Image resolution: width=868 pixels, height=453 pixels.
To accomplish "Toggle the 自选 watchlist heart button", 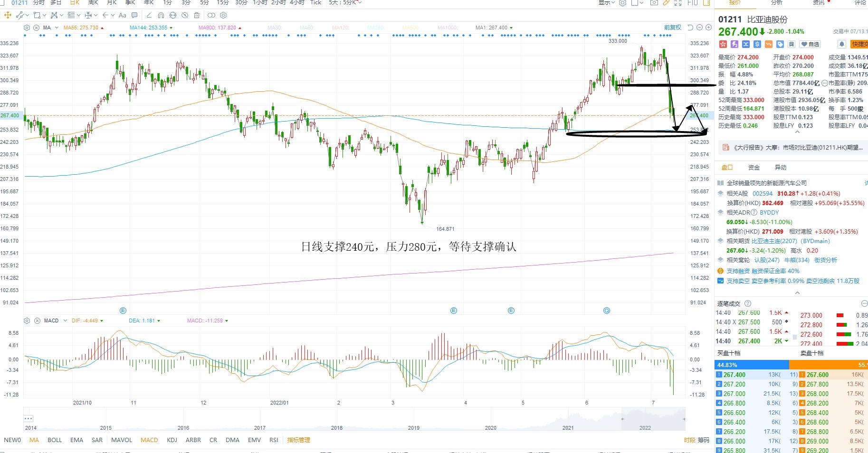I will [810, 44].
